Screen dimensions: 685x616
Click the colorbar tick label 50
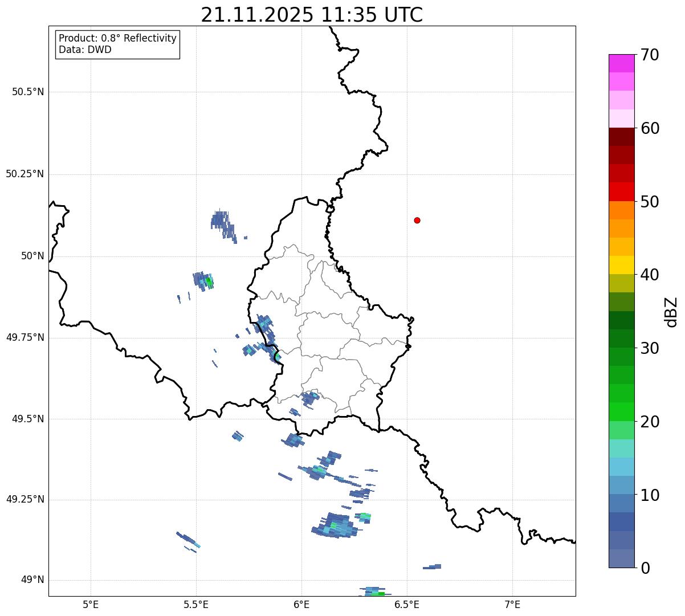pos(650,202)
